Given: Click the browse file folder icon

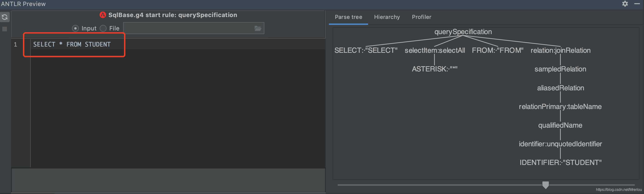Looking at the screenshot, I should [258, 28].
